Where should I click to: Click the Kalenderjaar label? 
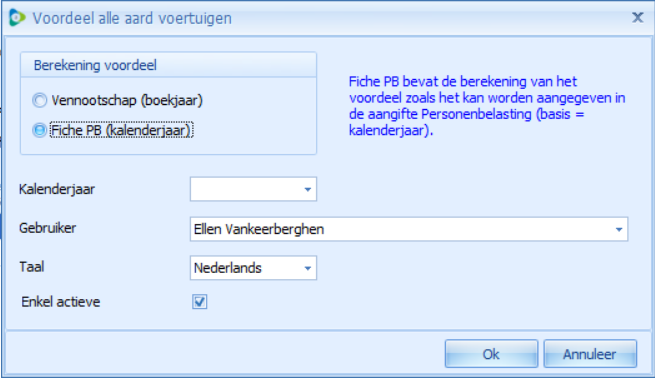coord(57,189)
